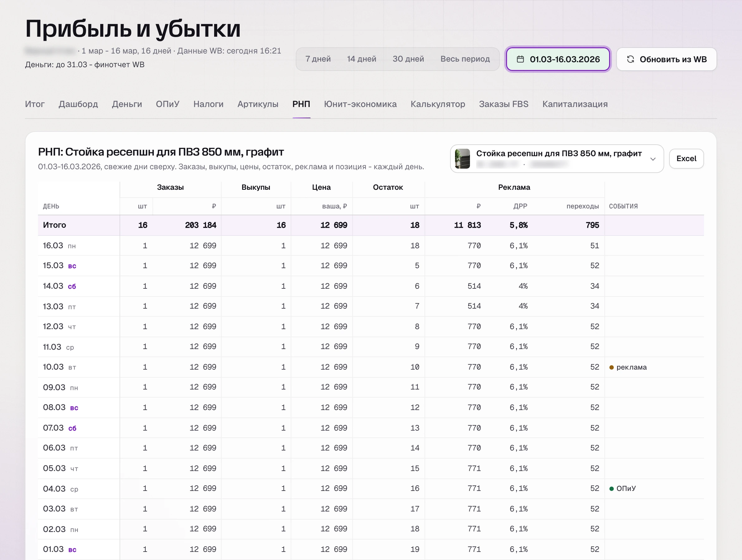
Task: Click the ОПиУ event on 04.03 row
Action: (x=622, y=488)
